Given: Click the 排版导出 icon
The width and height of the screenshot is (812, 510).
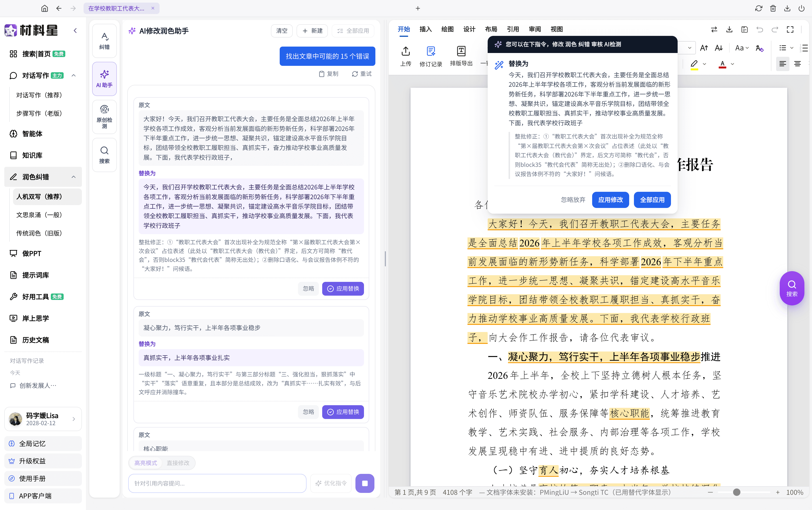Looking at the screenshot, I should point(461,56).
